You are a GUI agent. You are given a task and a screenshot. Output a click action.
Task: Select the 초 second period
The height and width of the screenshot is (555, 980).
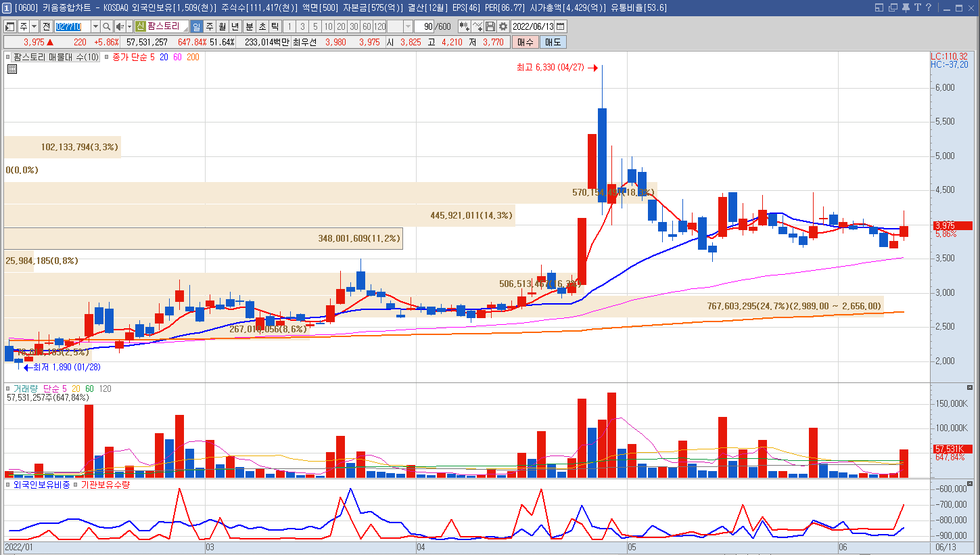coord(262,26)
